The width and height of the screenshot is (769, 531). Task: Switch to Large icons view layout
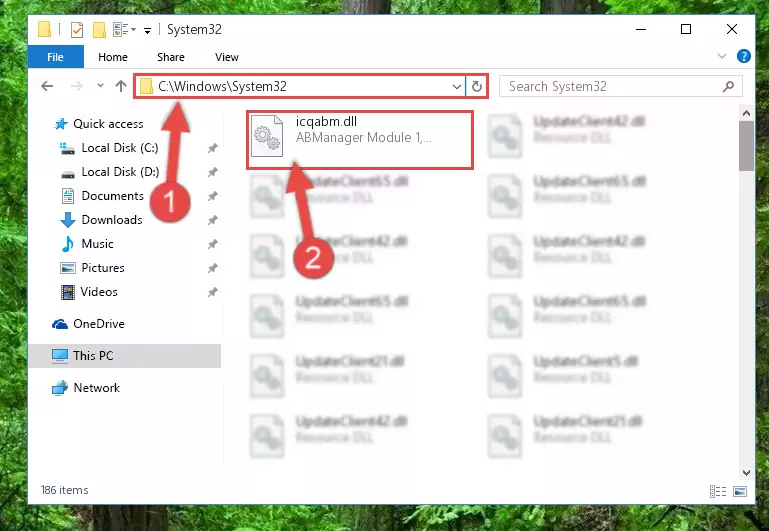(x=740, y=491)
